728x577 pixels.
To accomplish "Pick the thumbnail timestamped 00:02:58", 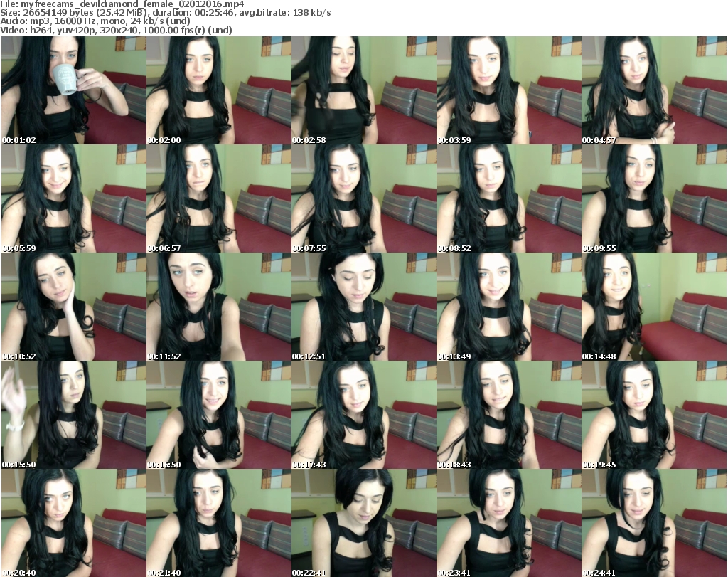I will pyautogui.click(x=364, y=90).
